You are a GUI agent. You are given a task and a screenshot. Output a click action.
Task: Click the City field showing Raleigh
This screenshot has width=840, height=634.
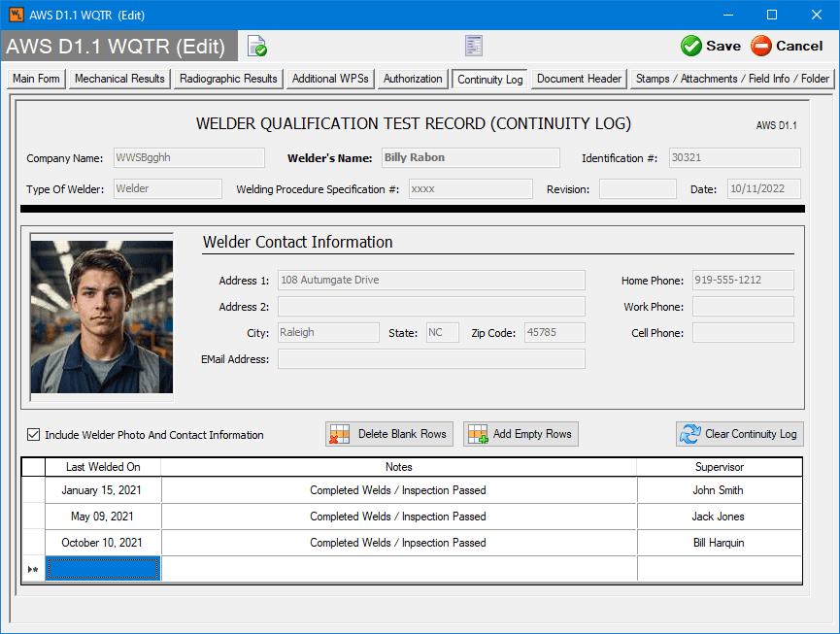click(x=328, y=332)
